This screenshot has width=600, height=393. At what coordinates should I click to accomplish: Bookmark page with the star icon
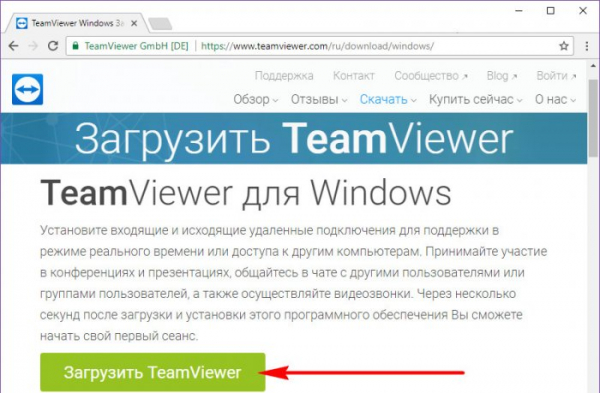coord(564,46)
